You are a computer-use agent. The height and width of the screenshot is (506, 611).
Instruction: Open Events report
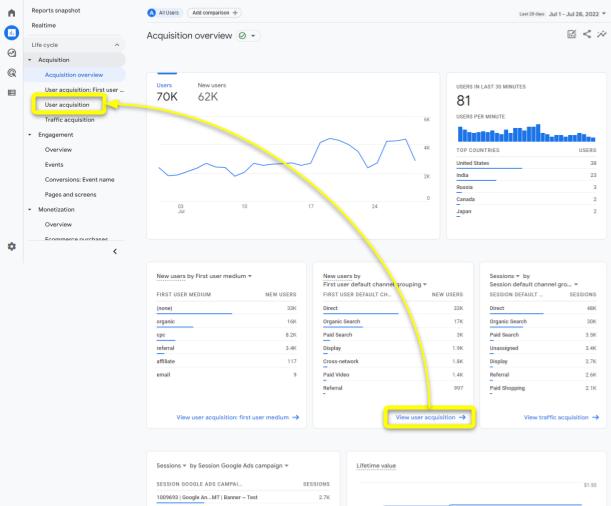(x=54, y=165)
